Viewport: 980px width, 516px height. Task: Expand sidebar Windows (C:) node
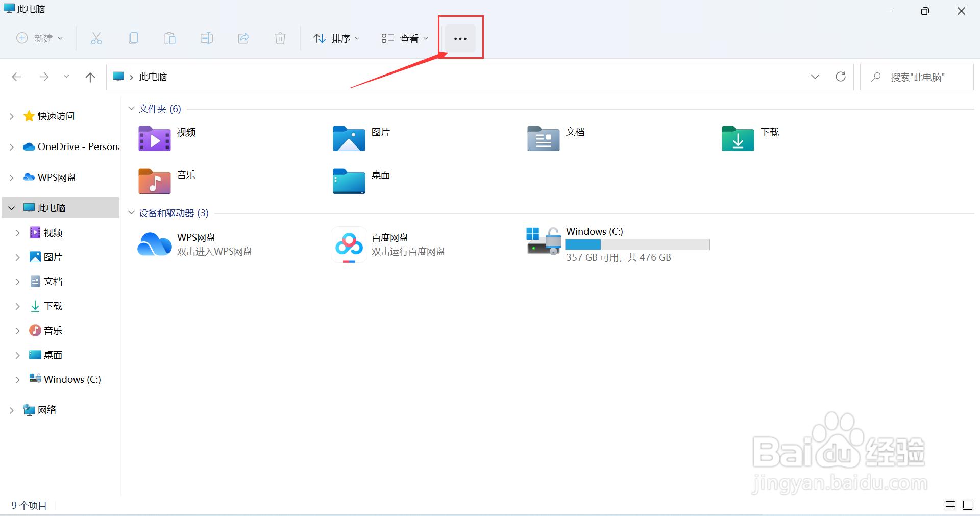pyautogui.click(x=17, y=380)
